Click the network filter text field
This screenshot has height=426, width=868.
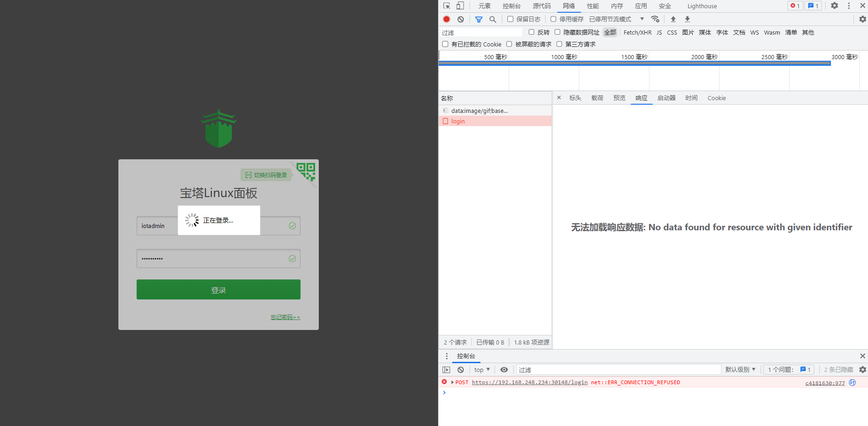point(481,32)
